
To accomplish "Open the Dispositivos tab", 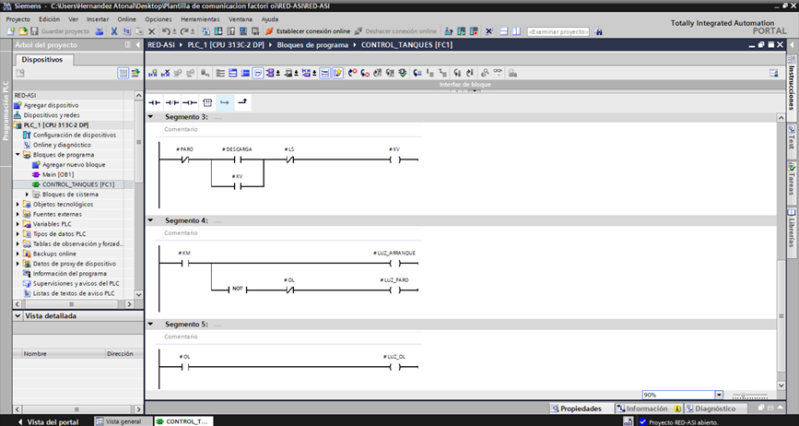I will pyautogui.click(x=41, y=59).
